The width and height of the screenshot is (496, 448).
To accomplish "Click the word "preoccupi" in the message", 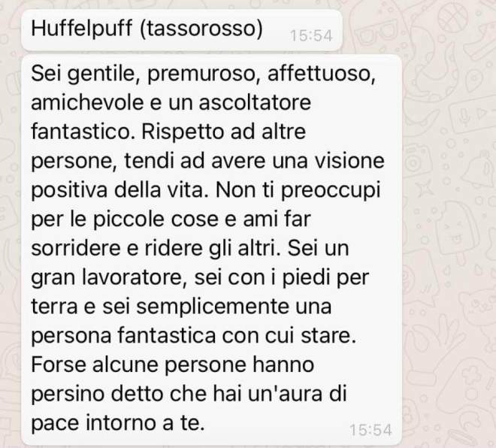I will [x=331, y=190].
